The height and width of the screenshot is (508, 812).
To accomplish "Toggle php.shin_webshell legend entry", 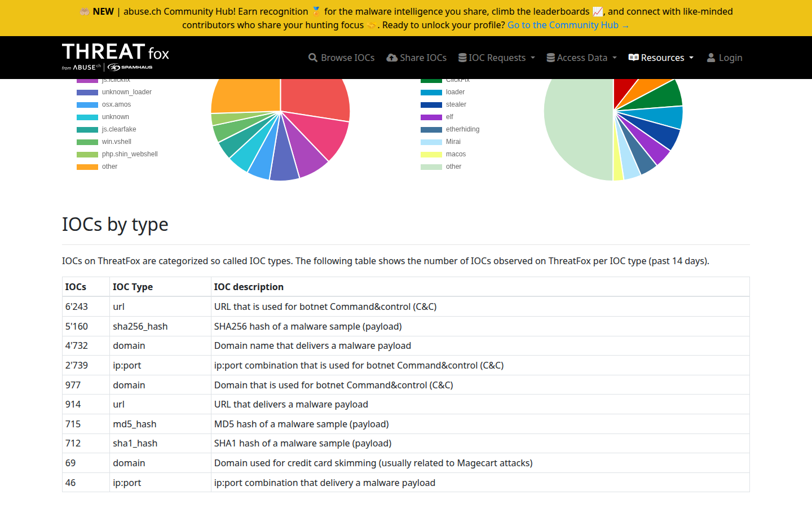I will click(x=117, y=154).
